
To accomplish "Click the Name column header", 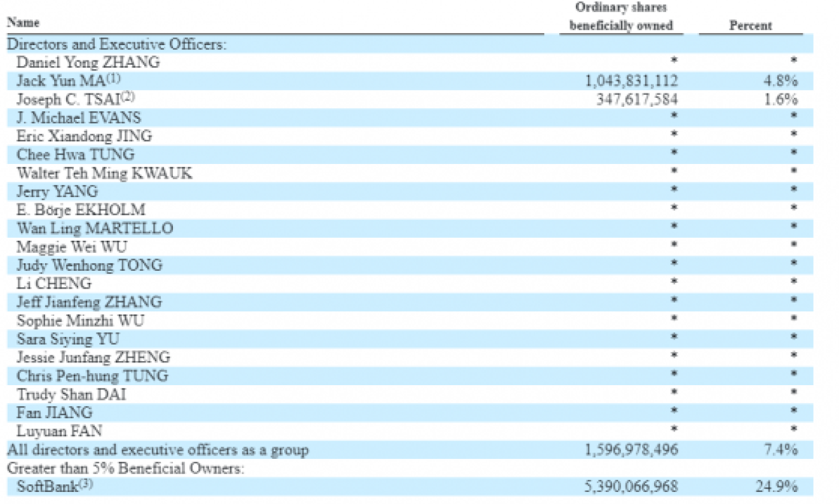I will pyautogui.click(x=23, y=23).
